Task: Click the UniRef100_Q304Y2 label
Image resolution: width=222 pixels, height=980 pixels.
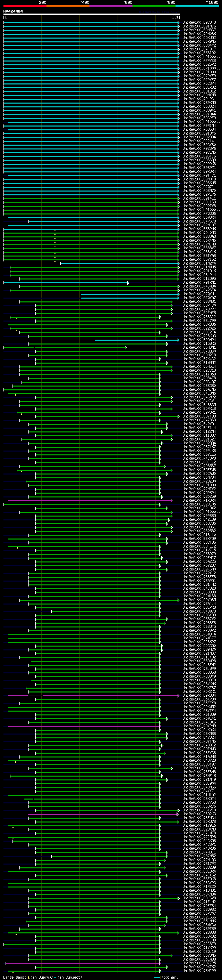Action: click(199, 45)
